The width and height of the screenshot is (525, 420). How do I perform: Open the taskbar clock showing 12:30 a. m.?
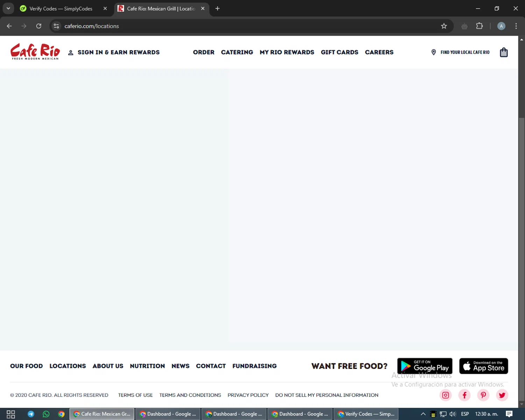click(x=486, y=414)
